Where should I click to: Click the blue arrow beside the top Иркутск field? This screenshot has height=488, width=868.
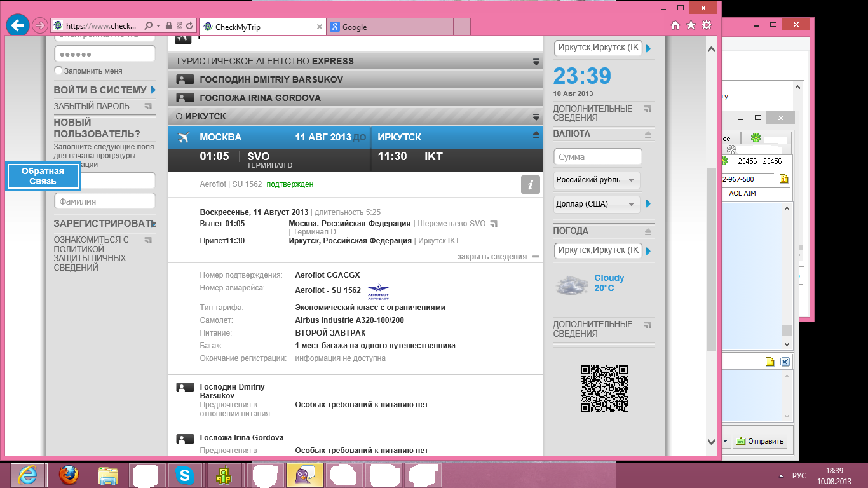coord(648,48)
